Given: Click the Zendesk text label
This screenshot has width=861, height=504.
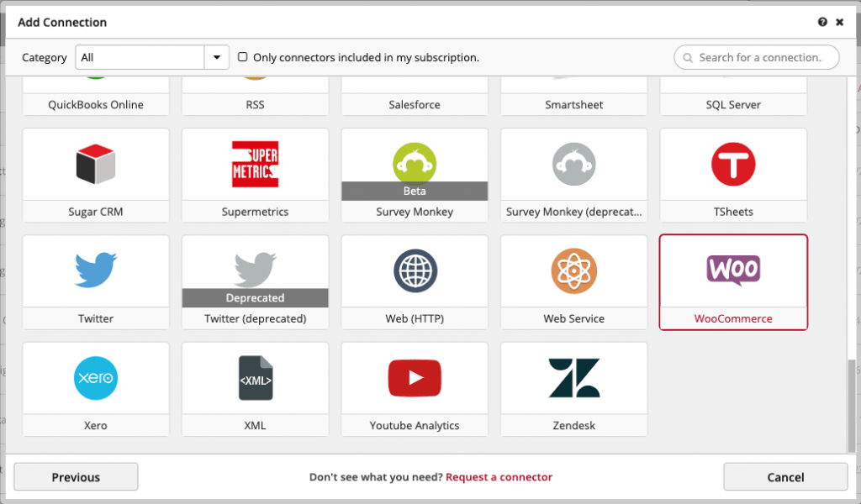Looking at the screenshot, I should pyautogui.click(x=573, y=426).
